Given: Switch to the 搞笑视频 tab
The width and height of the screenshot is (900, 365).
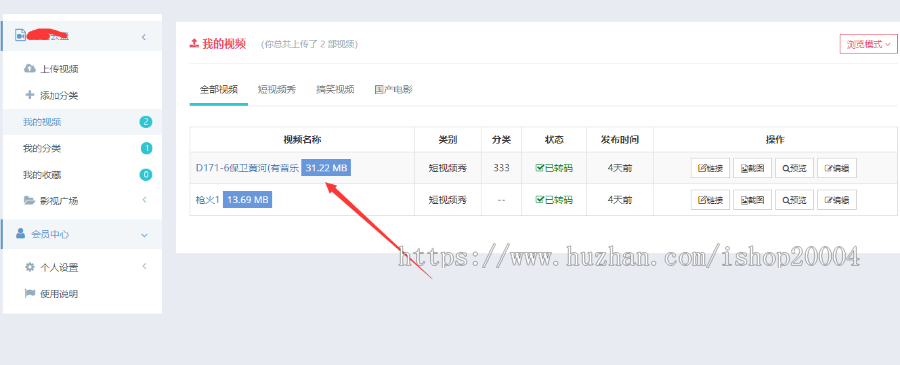Looking at the screenshot, I should (335, 90).
